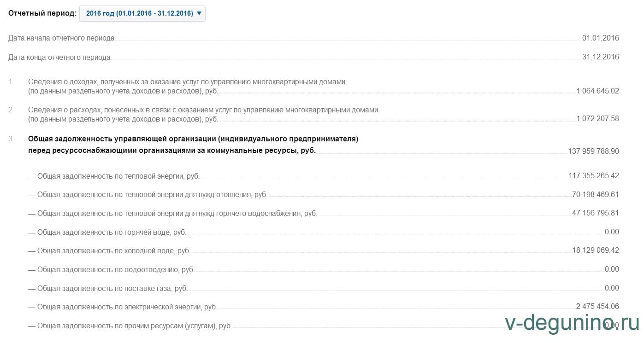The height and width of the screenshot is (343, 644).
Task: Click thermal energy debt value 117 355 265.42
Action: coord(594,176)
